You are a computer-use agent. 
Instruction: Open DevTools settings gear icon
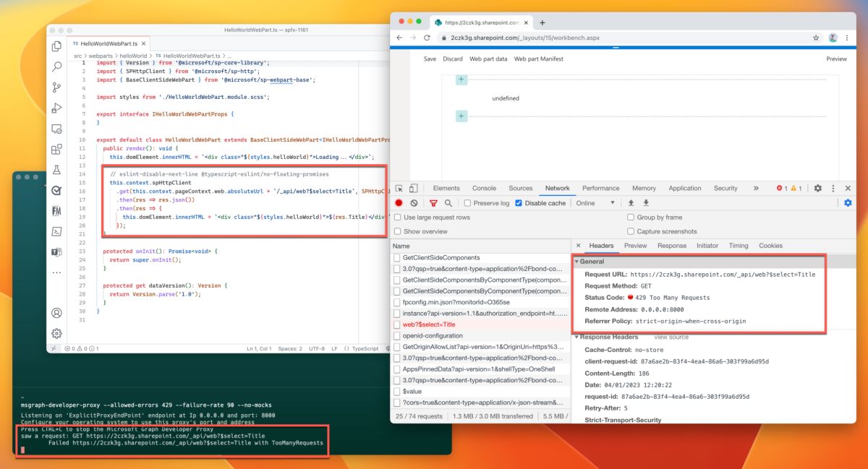click(817, 188)
